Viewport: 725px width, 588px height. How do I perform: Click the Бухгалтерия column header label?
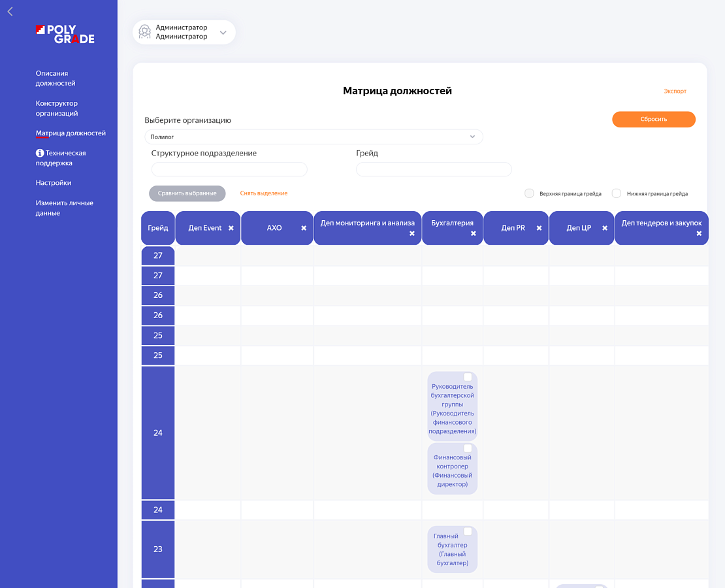click(452, 223)
